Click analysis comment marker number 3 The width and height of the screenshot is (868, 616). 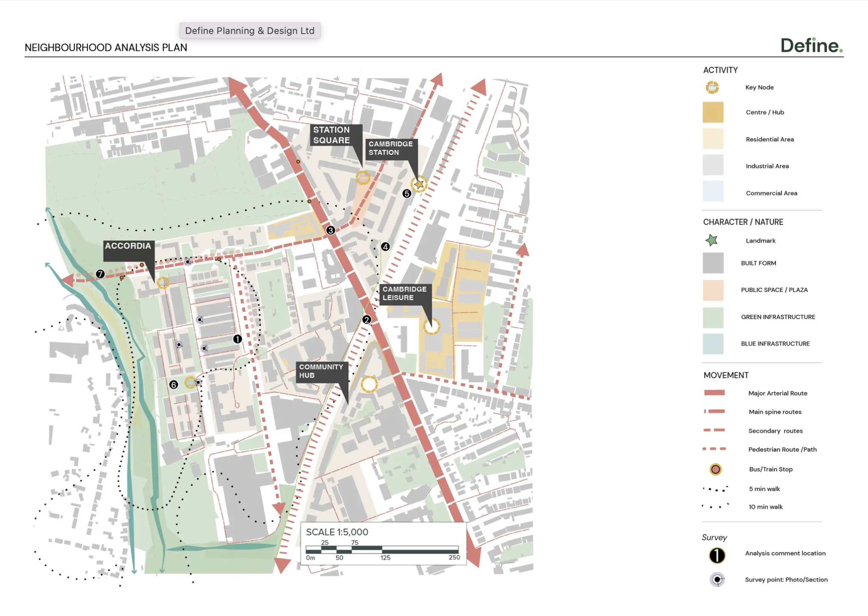[330, 230]
